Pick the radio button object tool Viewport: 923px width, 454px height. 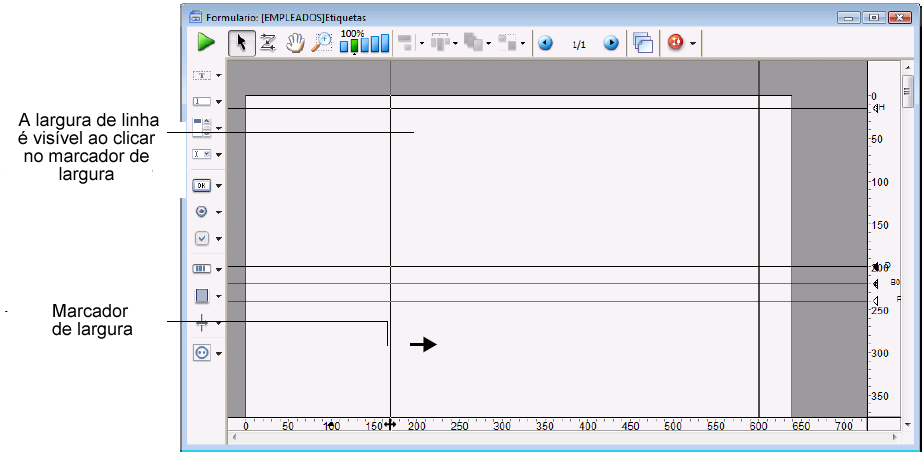pos(202,212)
